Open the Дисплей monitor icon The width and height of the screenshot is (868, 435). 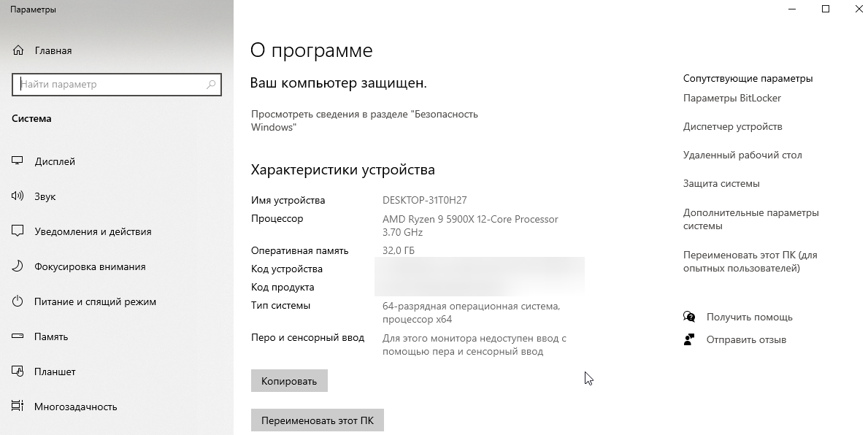[18, 161]
